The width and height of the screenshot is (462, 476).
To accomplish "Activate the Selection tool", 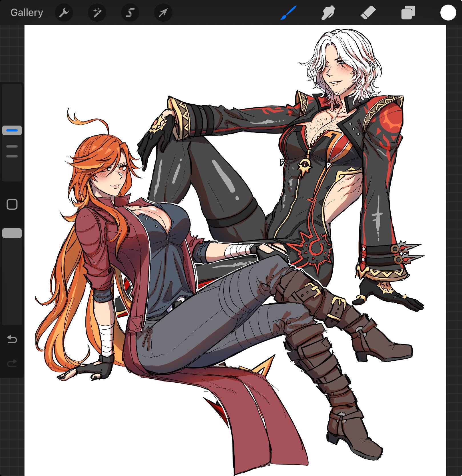I will coord(130,13).
